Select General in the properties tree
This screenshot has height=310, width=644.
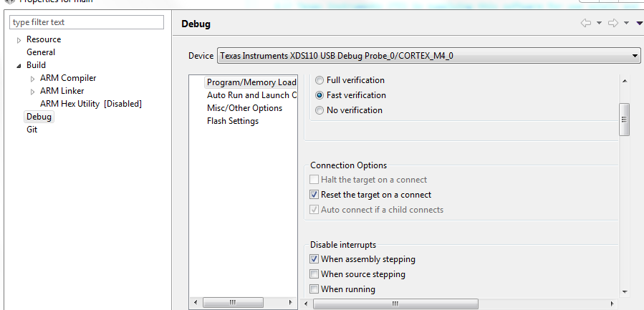point(41,52)
